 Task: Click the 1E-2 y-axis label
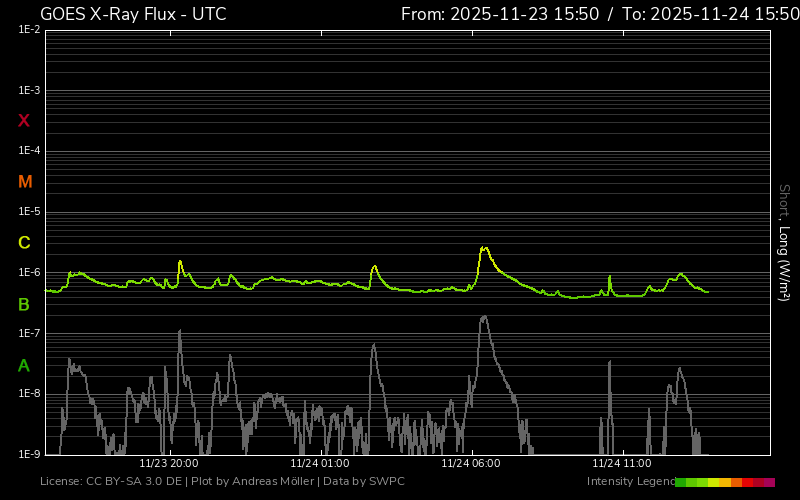[29, 30]
